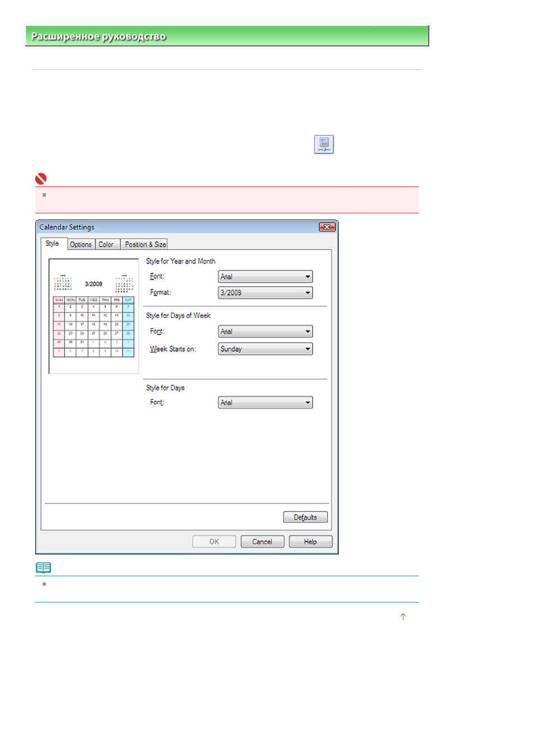Image resolution: width=534 pixels, height=756 pixels.
Task: Click the 3/2009 heading in preview
Action: point(93,284)
